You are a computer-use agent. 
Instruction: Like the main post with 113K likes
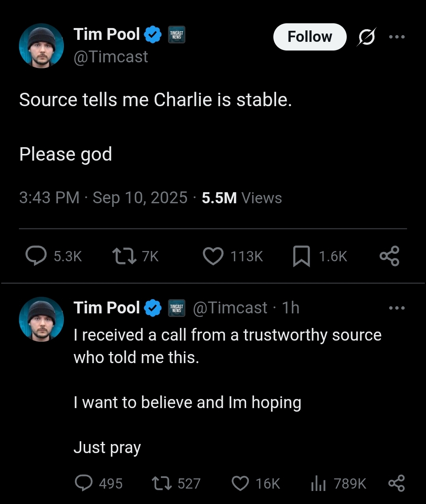pos(213,256)
